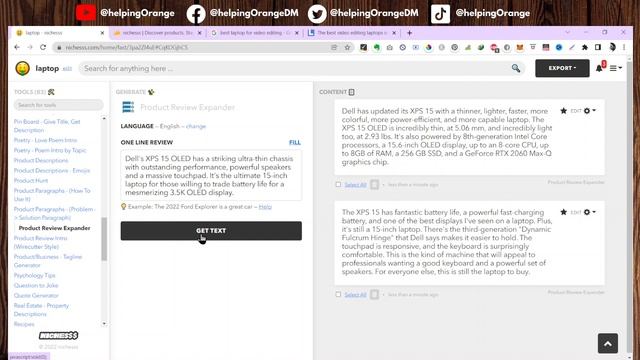Reload the page with the refresh icon

43,47
